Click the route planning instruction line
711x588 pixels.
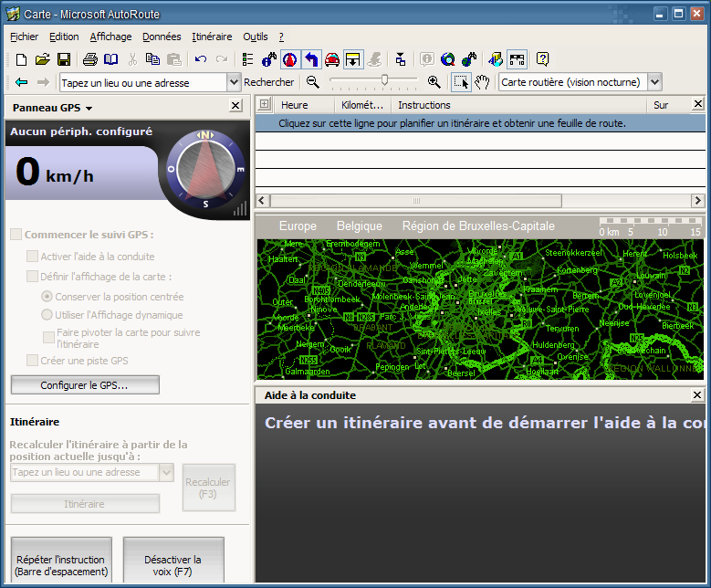(452, 123)
